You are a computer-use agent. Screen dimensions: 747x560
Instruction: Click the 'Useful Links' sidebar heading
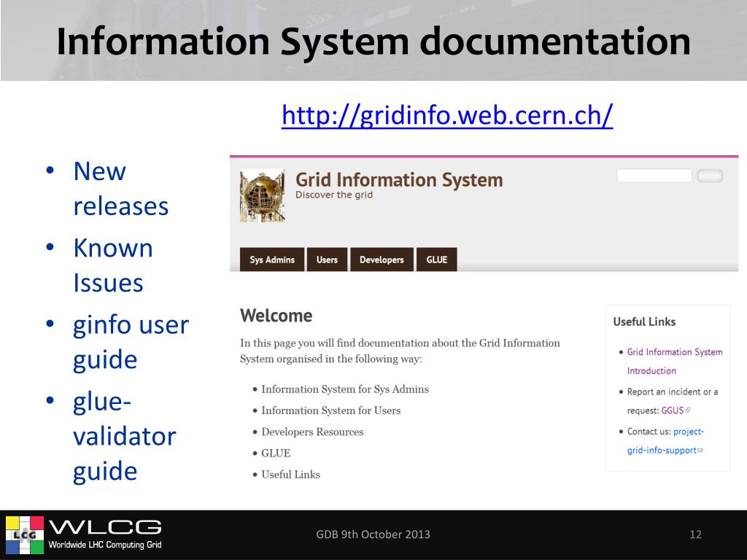coord(645,322)
